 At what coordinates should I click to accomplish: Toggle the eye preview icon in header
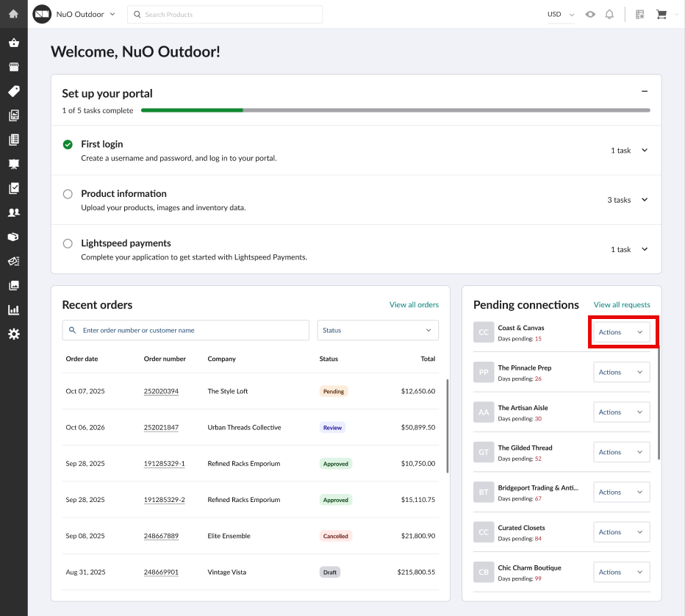(590, 15)
